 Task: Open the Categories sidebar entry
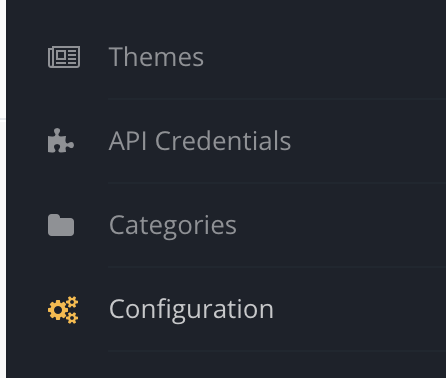click(226, 225)
